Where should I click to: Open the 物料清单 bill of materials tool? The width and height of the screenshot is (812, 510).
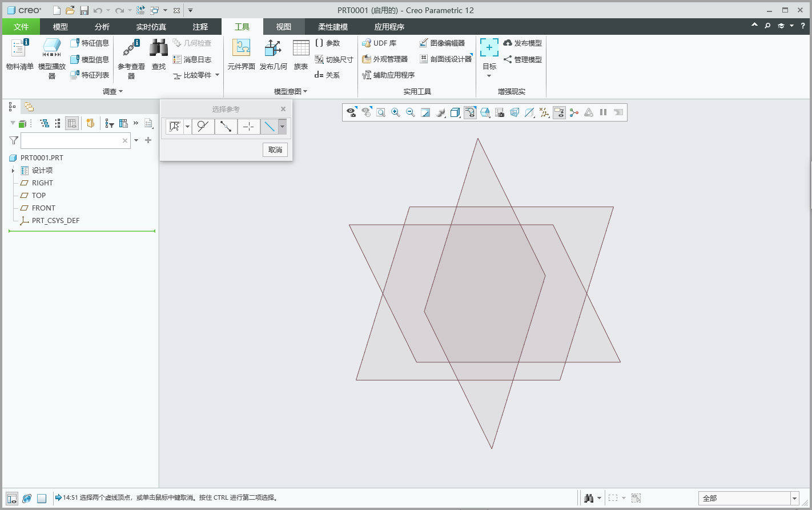(x=19, y=55)
